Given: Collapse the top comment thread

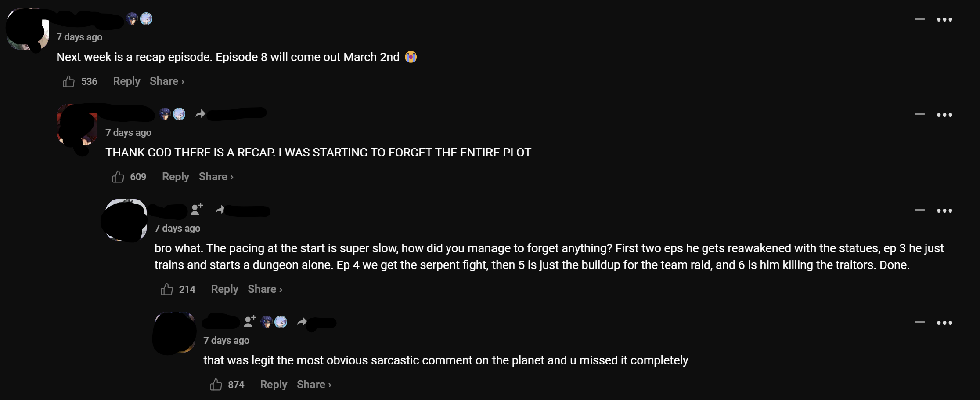Looking at the screenshot, I should [919, 19].
